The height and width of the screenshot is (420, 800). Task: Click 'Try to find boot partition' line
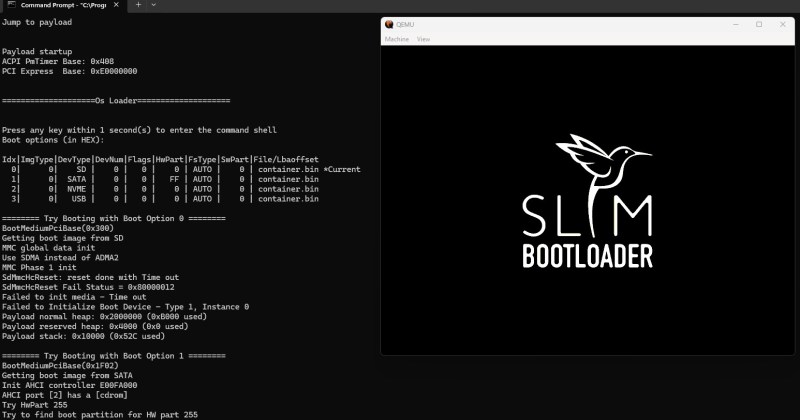pyautogui.click(x=99, y=414)
